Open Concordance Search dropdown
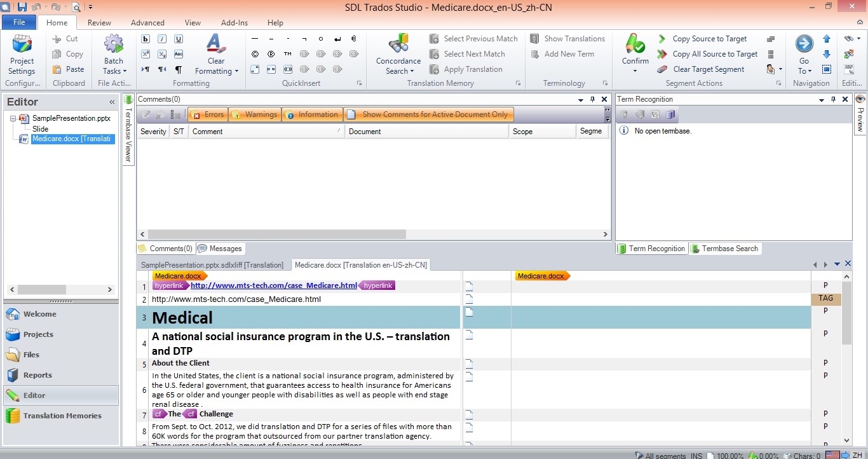This screenshot has height=459, width=868. click(x=399, y=66)
